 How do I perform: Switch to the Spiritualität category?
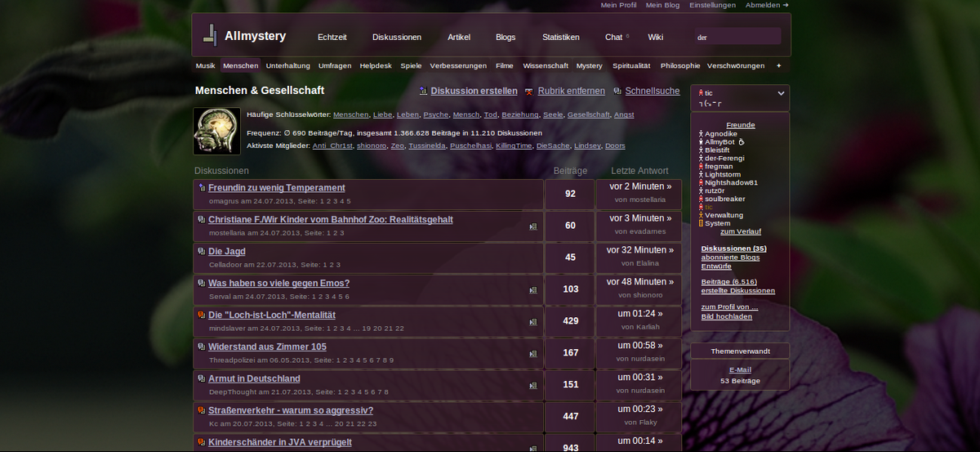(631, 65)
